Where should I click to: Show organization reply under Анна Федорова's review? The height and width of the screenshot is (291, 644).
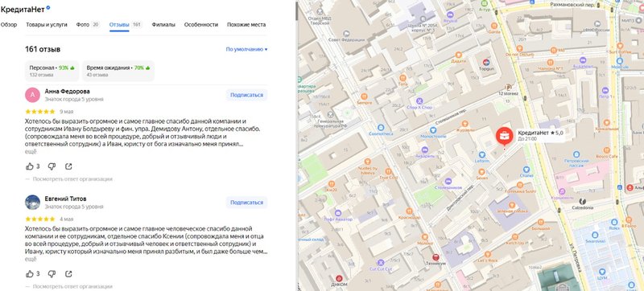(x=68, y=178)
